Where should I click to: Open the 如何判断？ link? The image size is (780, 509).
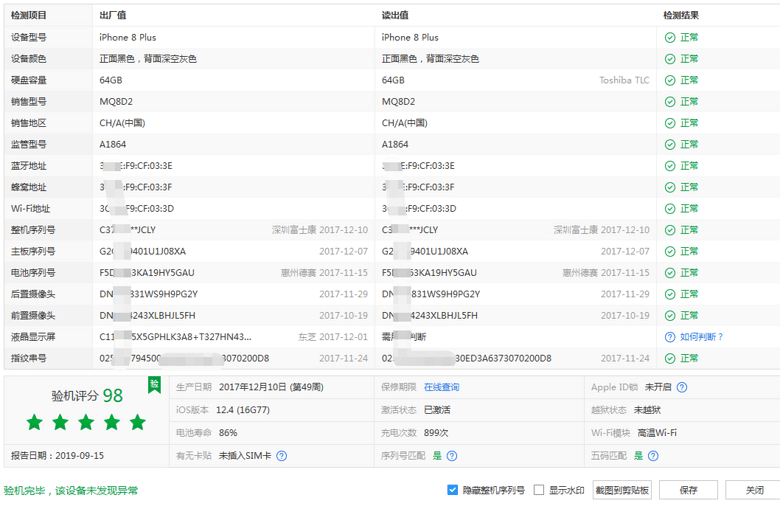pyautogui.click(x=701, y=337)
